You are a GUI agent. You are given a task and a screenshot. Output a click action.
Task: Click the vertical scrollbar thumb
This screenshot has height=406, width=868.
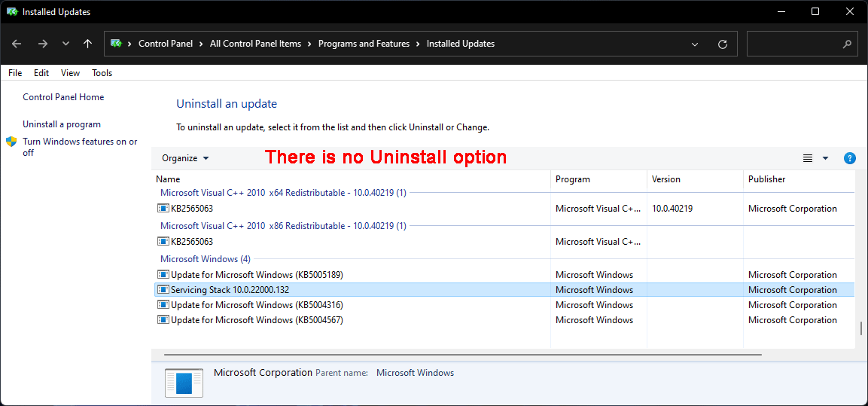tap(860, 329)
